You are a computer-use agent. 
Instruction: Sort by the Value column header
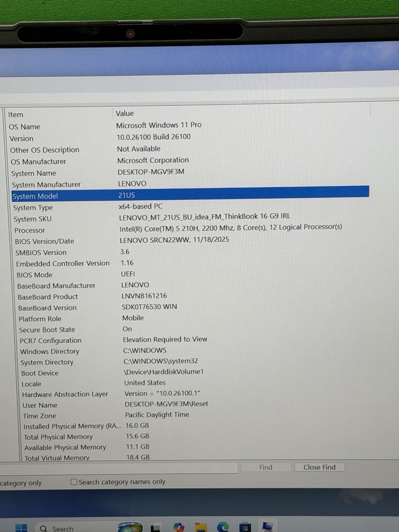click(x=125, y=113)
